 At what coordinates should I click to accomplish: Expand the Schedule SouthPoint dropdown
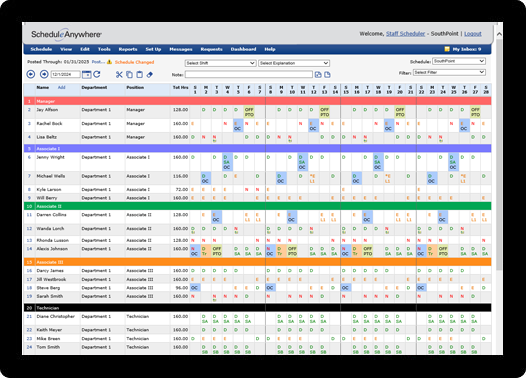coord(459,61)
